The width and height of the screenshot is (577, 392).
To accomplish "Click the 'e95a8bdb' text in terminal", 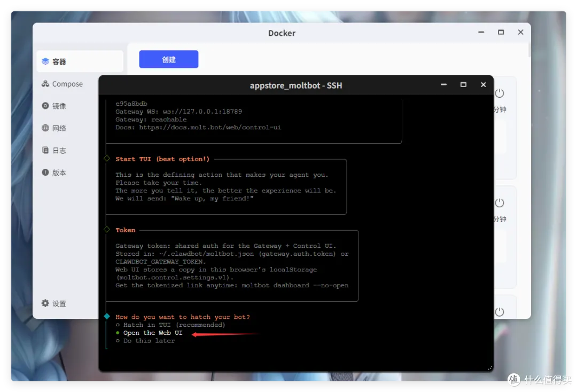I will tap(131, 104).
